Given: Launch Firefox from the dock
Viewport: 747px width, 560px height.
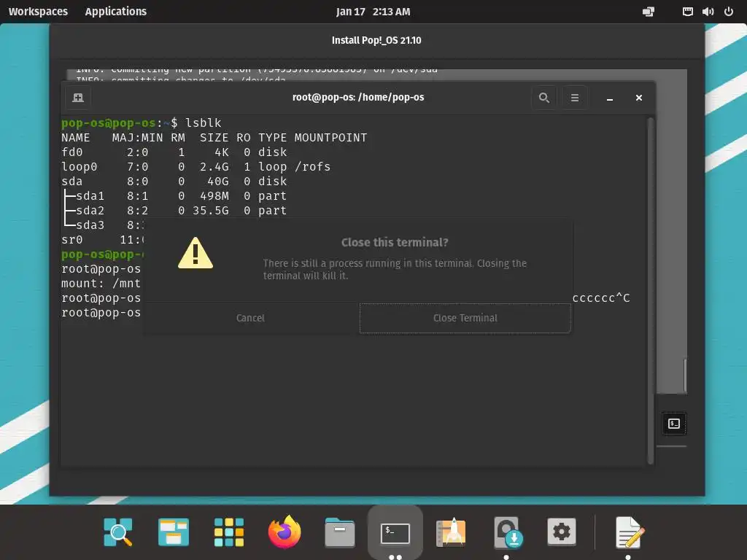Looking at the screenshot, I should tap(285, 532).
